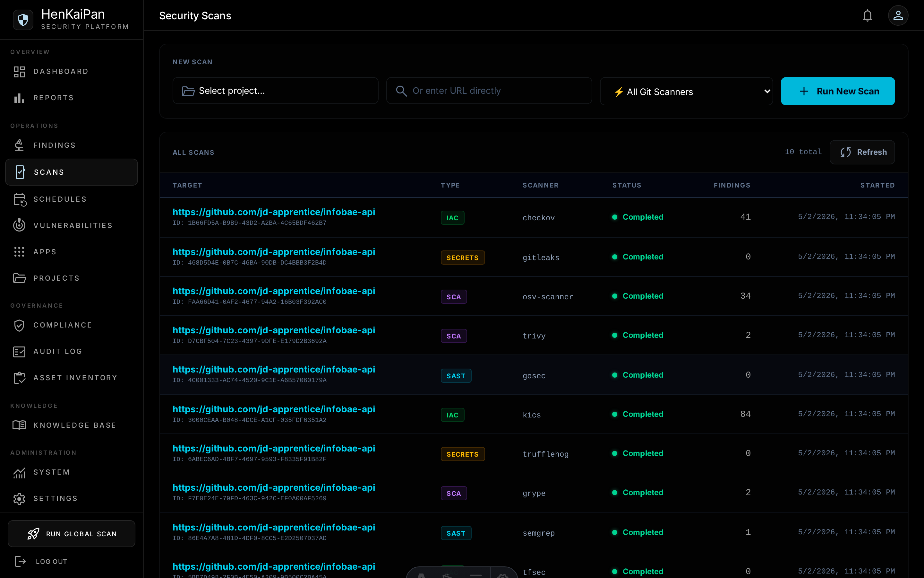The height and width of the screenshot is (578, 924).
Task: Click the Reports bar chart icon
Action: tap(19, 98)
